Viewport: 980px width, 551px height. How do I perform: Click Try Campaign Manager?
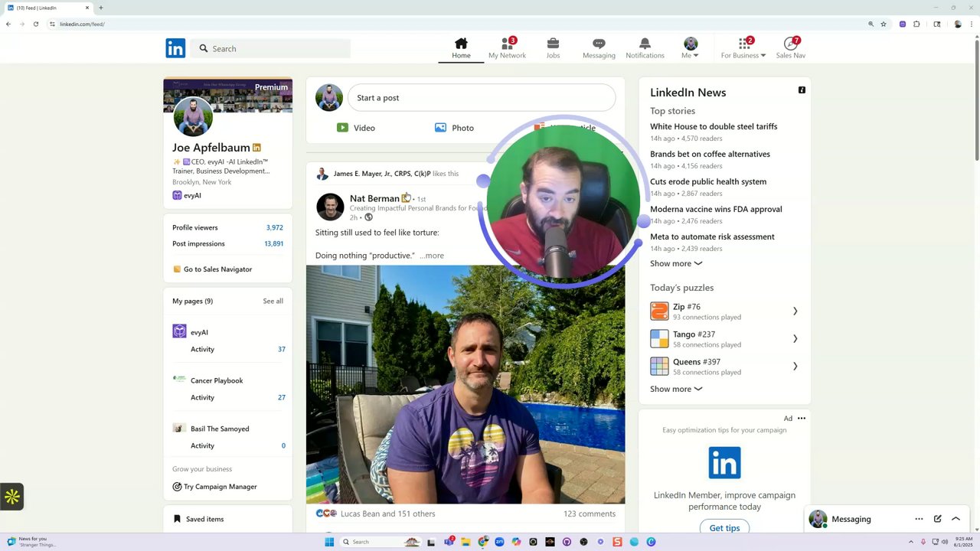(x=214, y=487)
